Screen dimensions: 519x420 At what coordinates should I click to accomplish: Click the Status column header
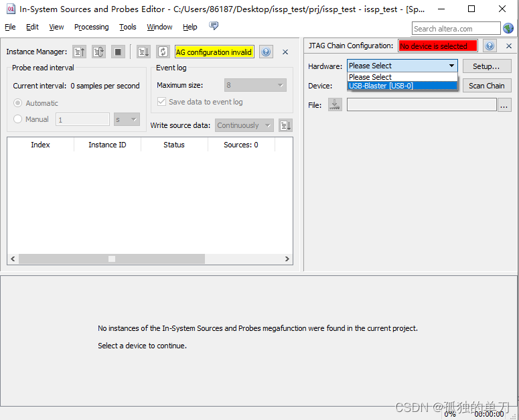(x=174, y=145)
